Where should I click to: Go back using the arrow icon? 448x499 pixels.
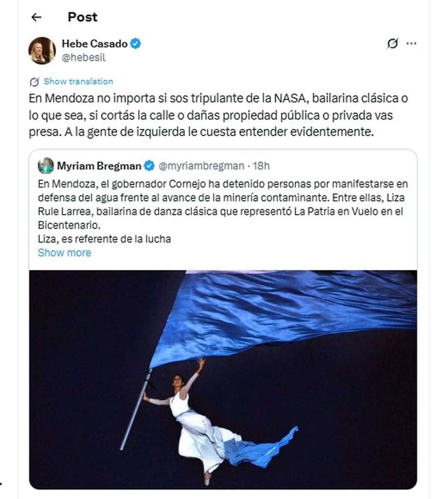click(x=36, y=17)
